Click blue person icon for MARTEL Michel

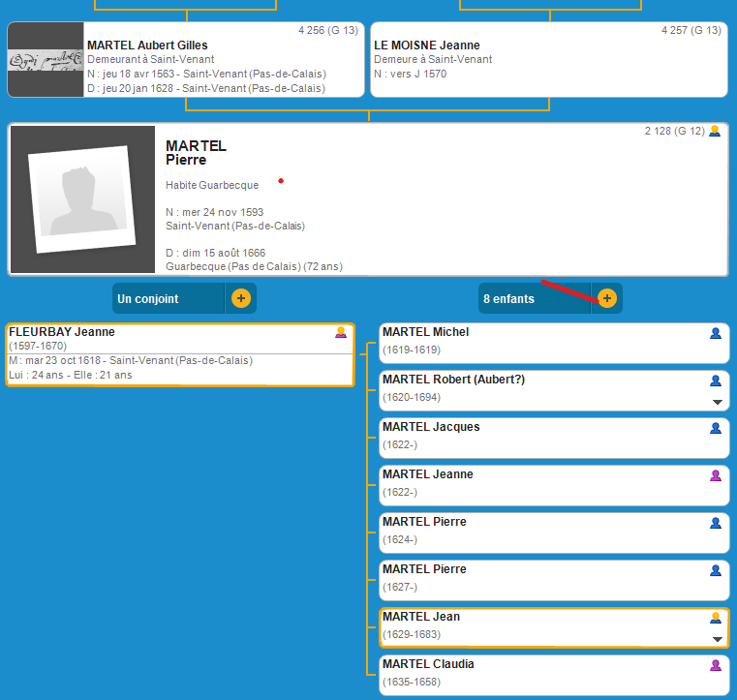tap(716, 333)
